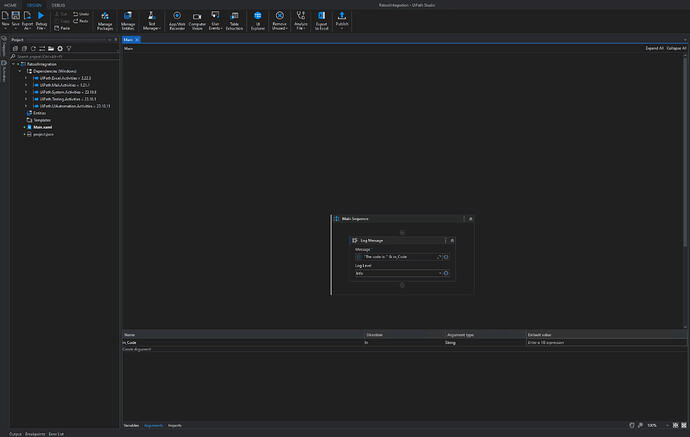The height and width of the screenshot is (437, 690).
Task: Collapse the Main Sequence container
Action: [471, 217]
